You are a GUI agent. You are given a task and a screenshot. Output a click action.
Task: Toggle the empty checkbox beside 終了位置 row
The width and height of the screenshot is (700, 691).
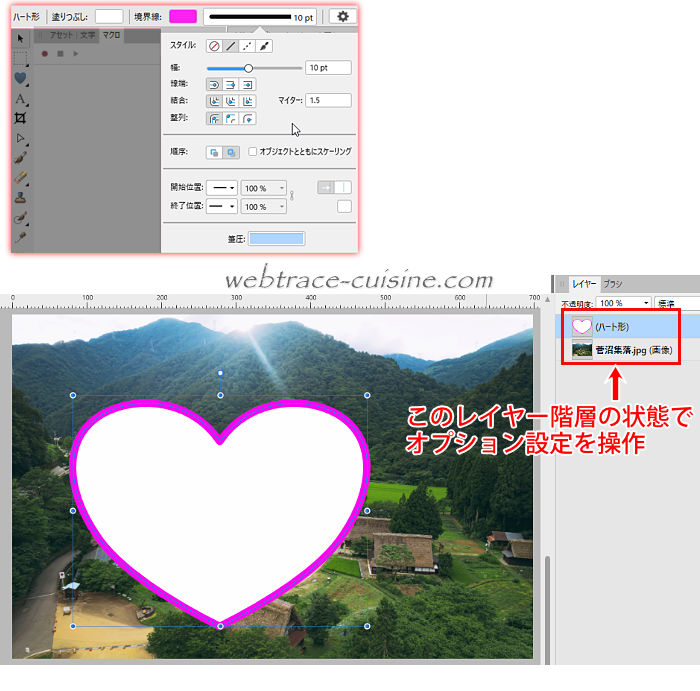click(x=344, y=206)
